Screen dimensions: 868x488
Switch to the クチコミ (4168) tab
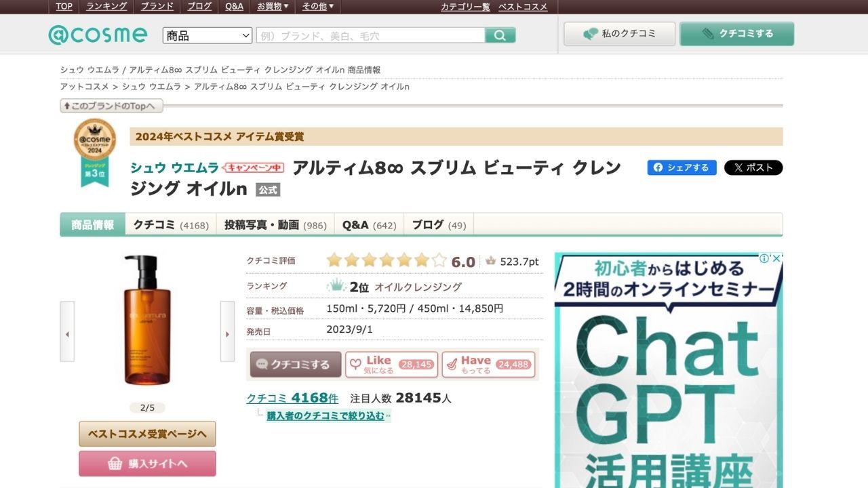(171, 225)
